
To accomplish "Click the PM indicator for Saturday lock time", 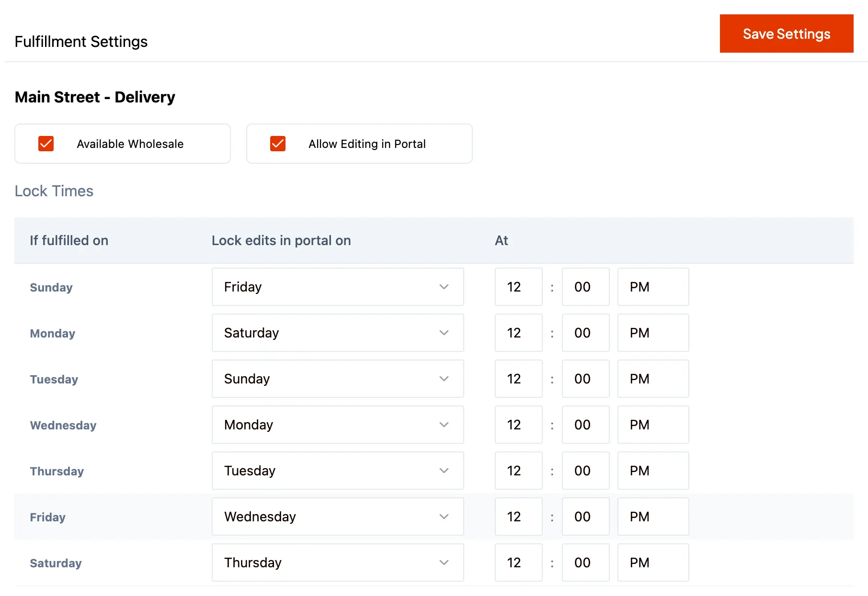I will tap(652, 562).
